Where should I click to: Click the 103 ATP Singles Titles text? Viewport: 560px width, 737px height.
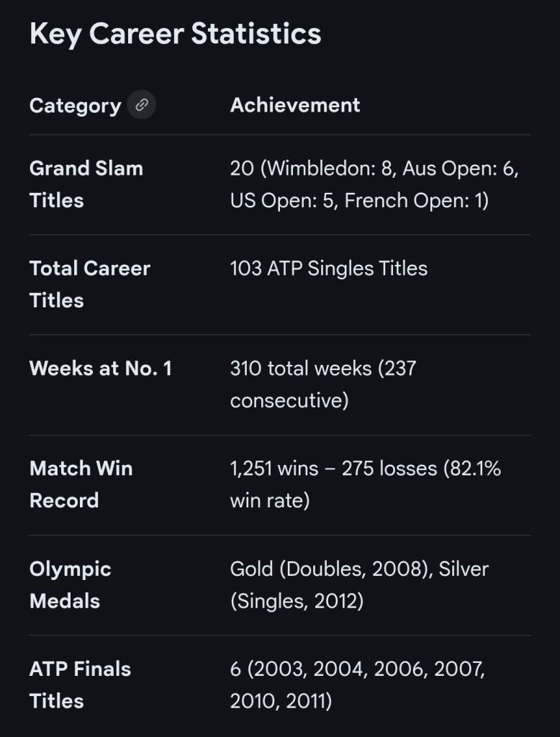[328, 268]
